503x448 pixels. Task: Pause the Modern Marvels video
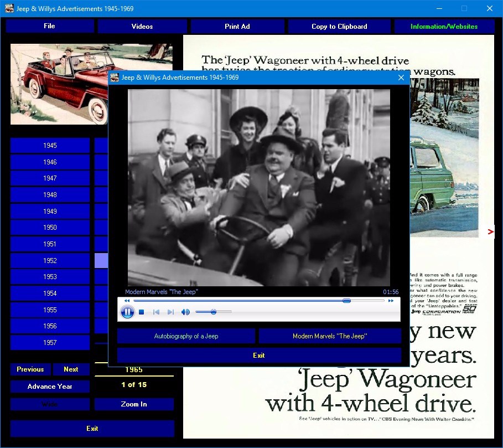click(127, 312)
